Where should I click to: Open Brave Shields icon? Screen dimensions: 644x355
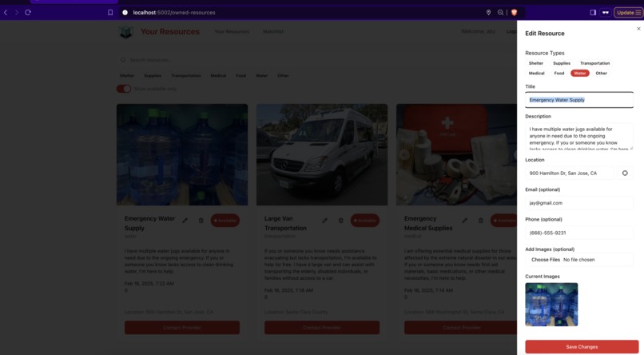pos(514,12)
